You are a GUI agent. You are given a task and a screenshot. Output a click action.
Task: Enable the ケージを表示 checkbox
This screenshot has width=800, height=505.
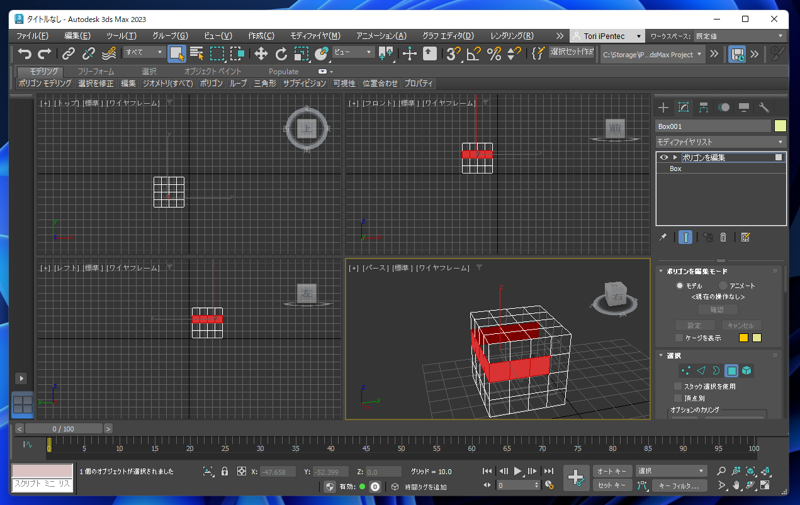(x=679, y=338)
